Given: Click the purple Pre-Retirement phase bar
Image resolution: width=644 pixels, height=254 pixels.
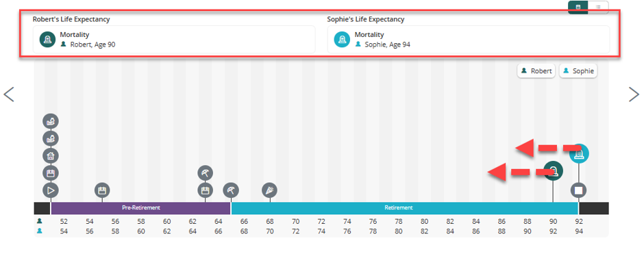Looking at the screenshot, I should [x=141, y=208].
